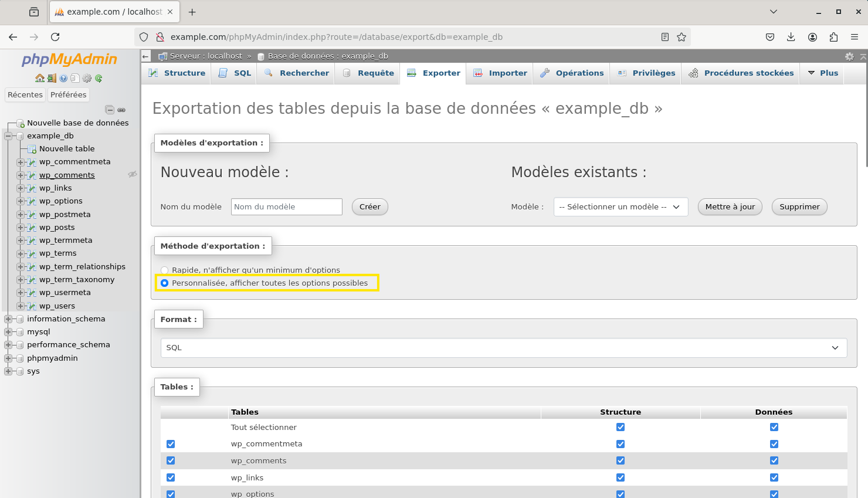Open navigation panel settings gear icon
The height and width of the screenshot is (498, 868).
[87, 78]
